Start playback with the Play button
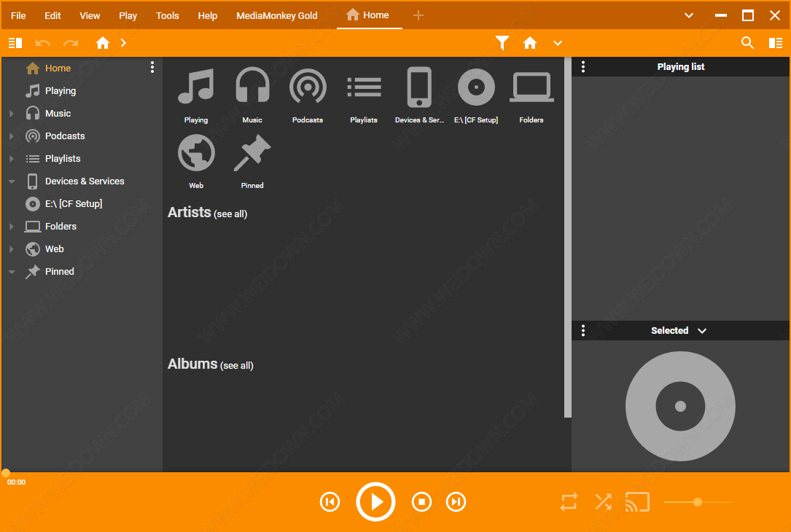The image size is (791, 532). click(376, 501)
